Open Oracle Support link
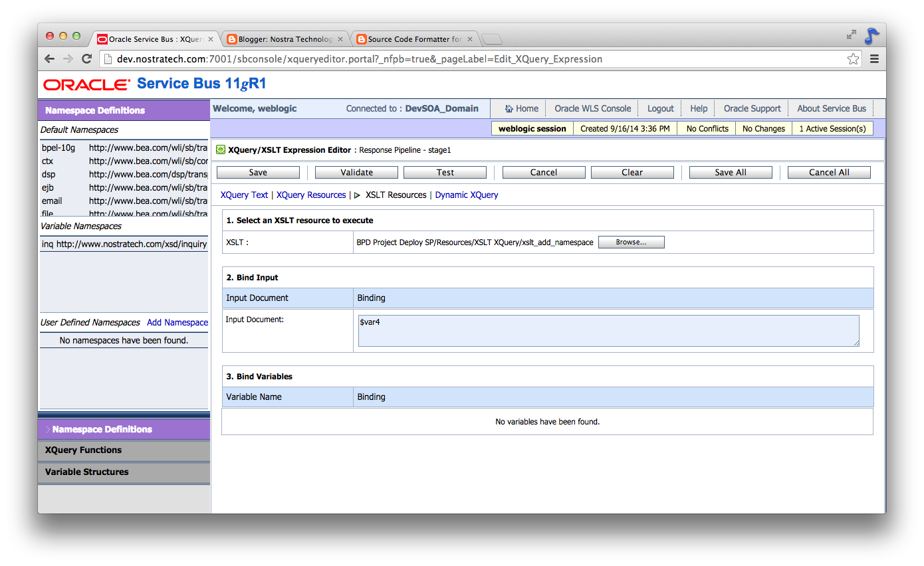Screen dimensions: 924x566 coord(752,109)
